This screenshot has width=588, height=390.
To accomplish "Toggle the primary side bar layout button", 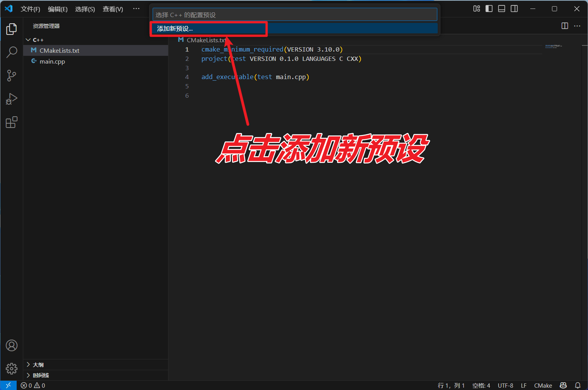I will pyautogui.click(x=489, y=9).
